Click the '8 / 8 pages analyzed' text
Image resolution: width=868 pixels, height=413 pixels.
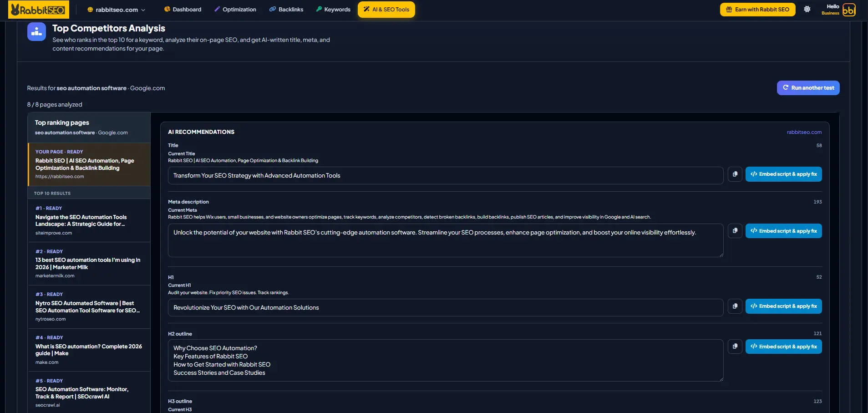pos(55,104)
